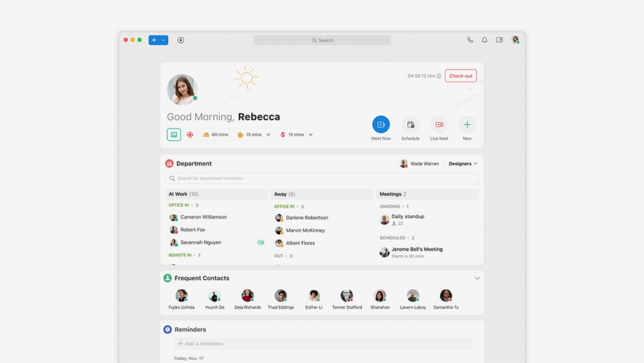Toggle the green desktop work-mode button
Screen dimensions: 644x363
pos(174,135)
